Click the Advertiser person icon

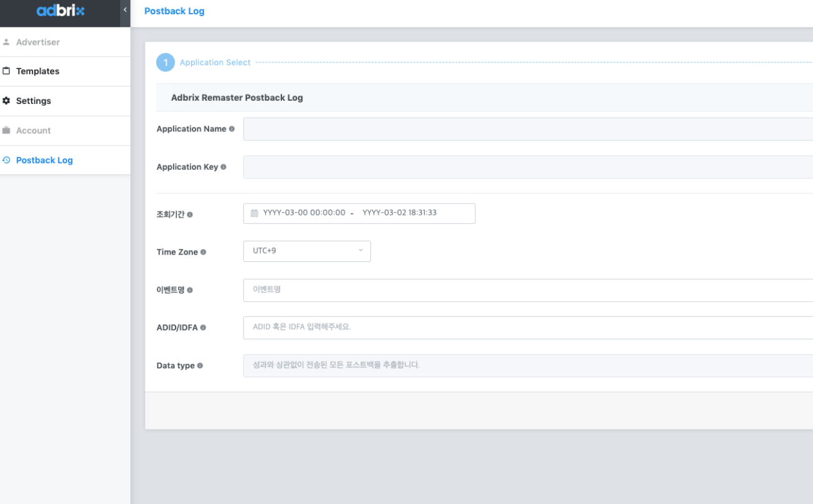pyautogui.click(x=6, y=42)
